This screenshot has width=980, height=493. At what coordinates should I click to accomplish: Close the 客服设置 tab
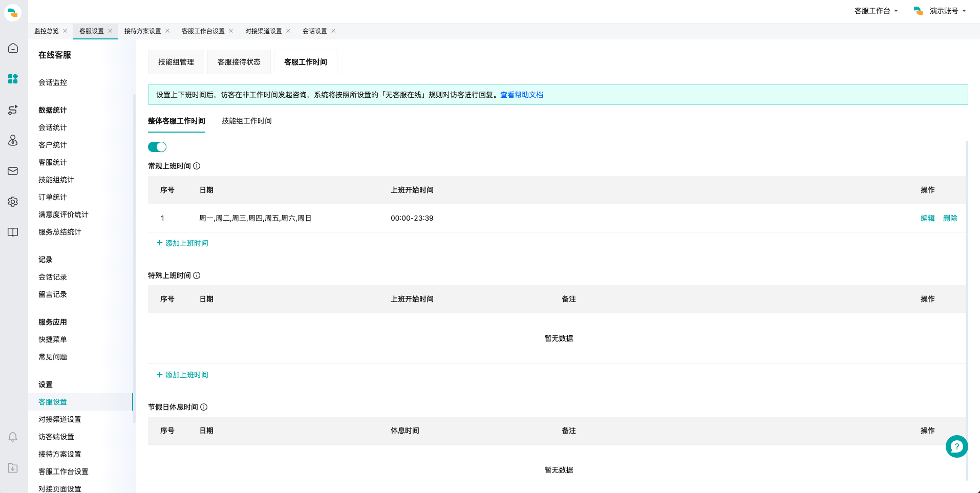[x=110, y=31]
